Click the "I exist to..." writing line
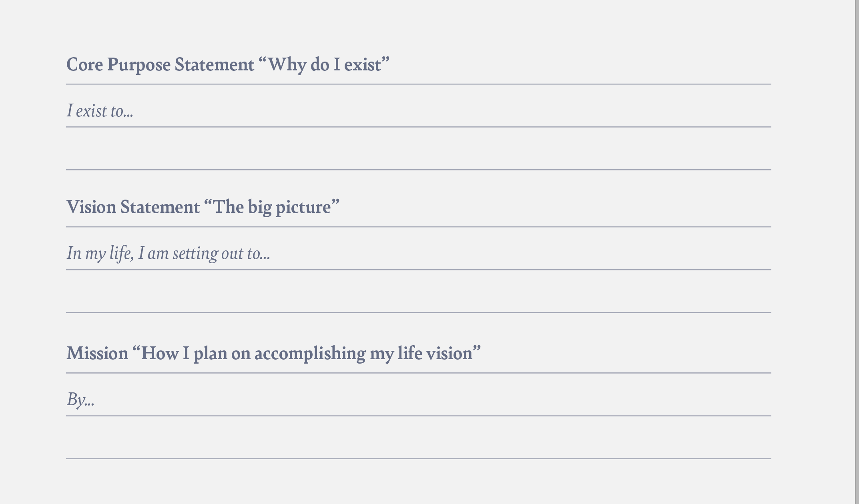 (x=418, y=106)
